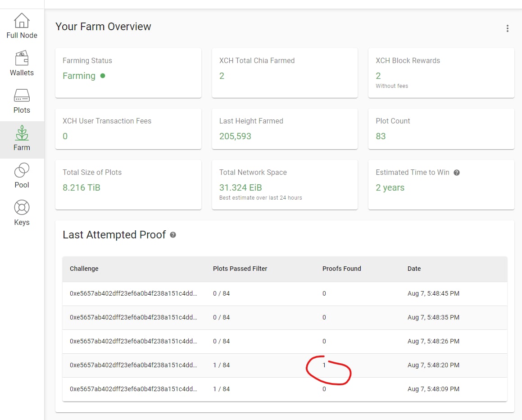Click the Date column header

click(x=414, y=269)
